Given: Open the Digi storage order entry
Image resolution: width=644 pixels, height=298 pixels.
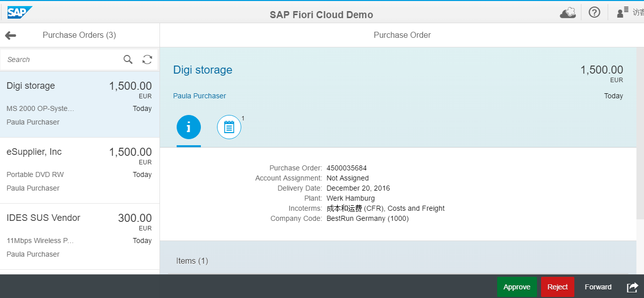Looking at the screenshot, I should [x=79, y=102].
